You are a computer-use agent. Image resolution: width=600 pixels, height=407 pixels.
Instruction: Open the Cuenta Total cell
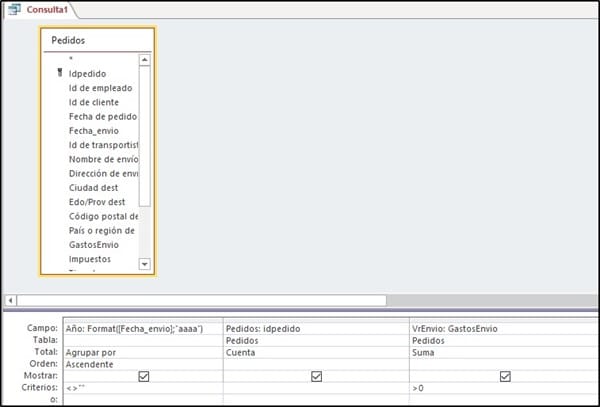click(x=316, y=352)
